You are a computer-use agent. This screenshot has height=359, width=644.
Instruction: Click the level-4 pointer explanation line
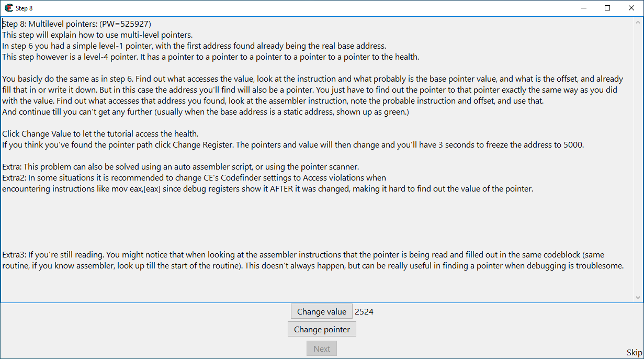point(209,57)
